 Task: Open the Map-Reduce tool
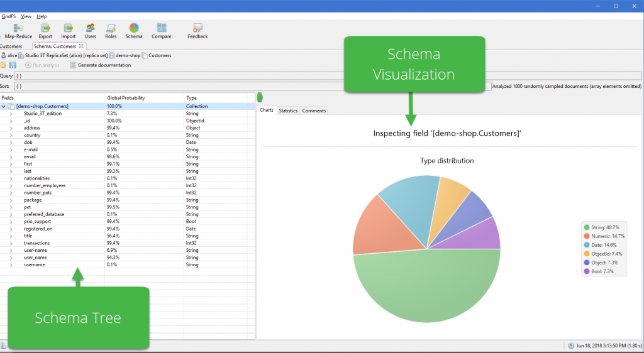[x=18, y=29]
